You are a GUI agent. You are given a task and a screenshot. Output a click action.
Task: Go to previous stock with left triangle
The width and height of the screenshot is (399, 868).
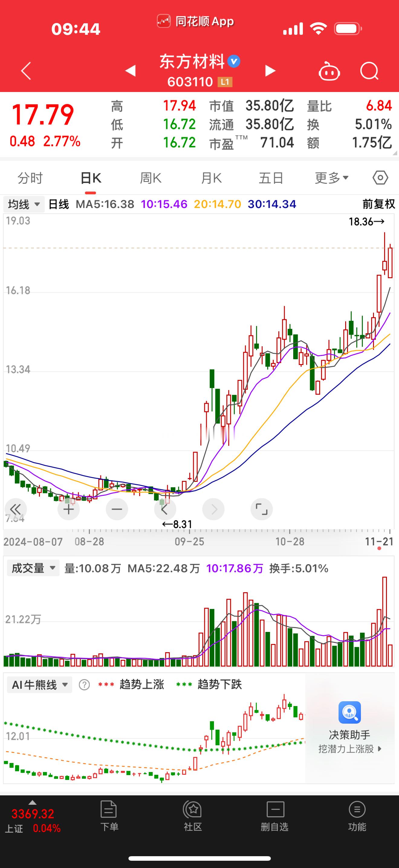pyautogui.click(x=131, y=71)
